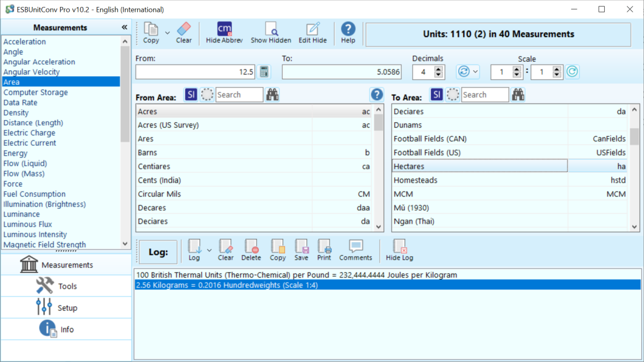The height and width of the screenshot is (362, 644).
Task: Increase the first Scale value
Action: [x=517, y=69]
